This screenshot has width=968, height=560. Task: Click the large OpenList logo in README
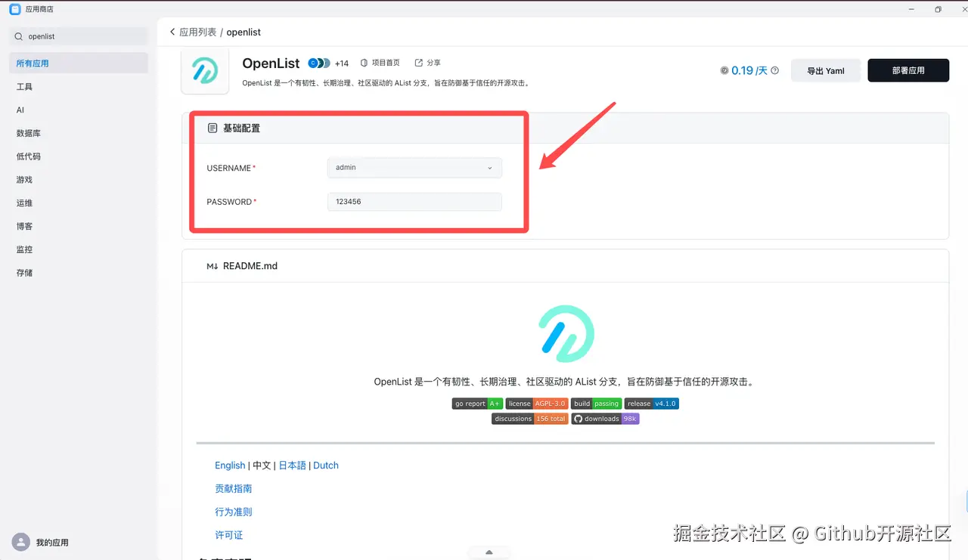click(566, 333)
